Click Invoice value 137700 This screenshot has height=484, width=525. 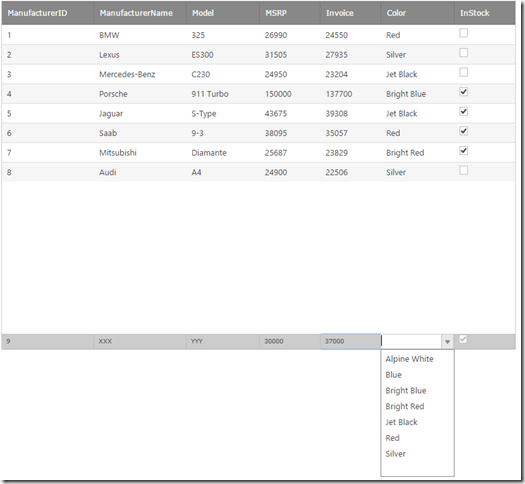(351, 94)
